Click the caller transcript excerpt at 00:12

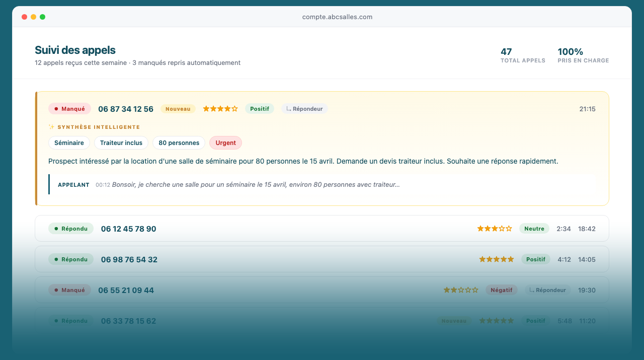pos(256,185)
